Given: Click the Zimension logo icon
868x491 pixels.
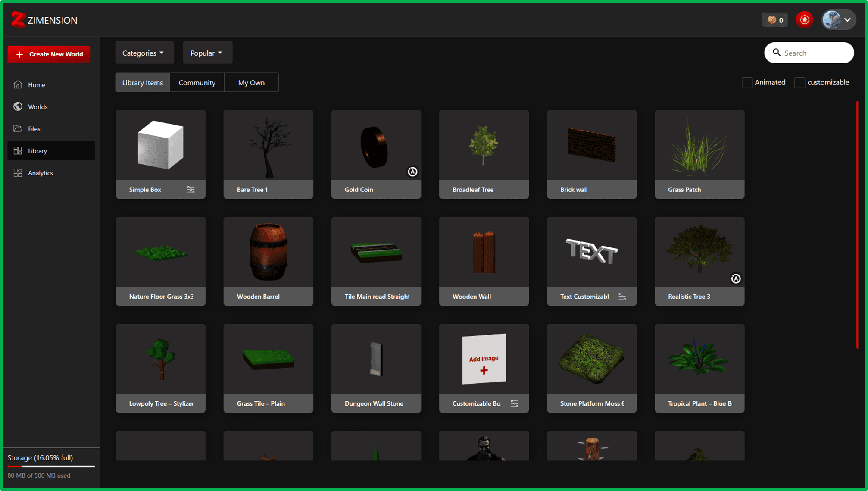Looking at the screenshot, I should (x=18, y=20).
